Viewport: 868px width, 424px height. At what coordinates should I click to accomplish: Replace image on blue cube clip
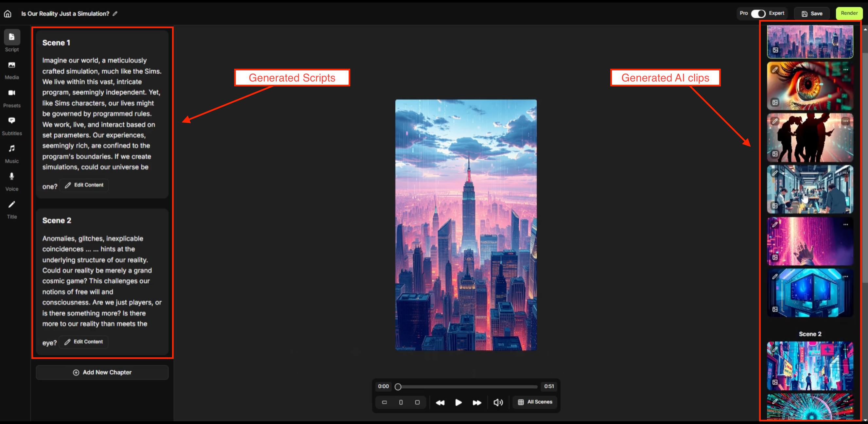775,309
